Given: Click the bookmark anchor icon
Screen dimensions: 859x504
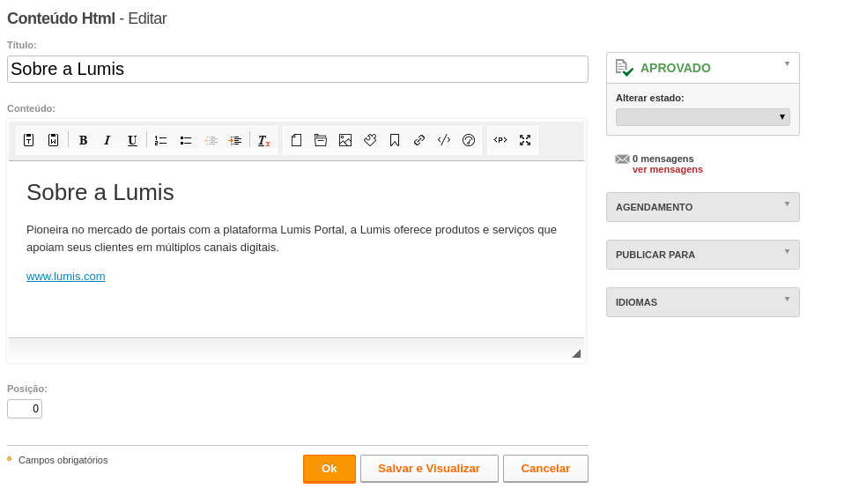Looking at the screenshot, I should click(395, 140).
